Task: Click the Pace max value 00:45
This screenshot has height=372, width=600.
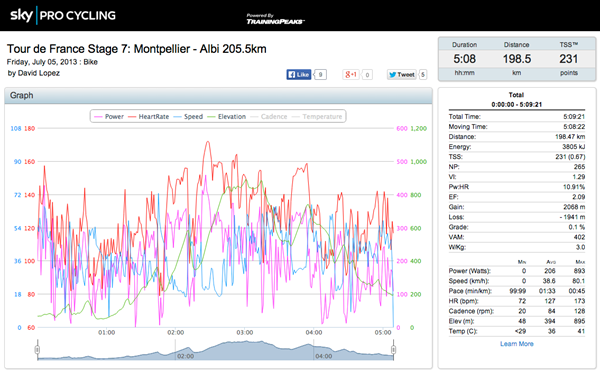Action: click(577, 291)
